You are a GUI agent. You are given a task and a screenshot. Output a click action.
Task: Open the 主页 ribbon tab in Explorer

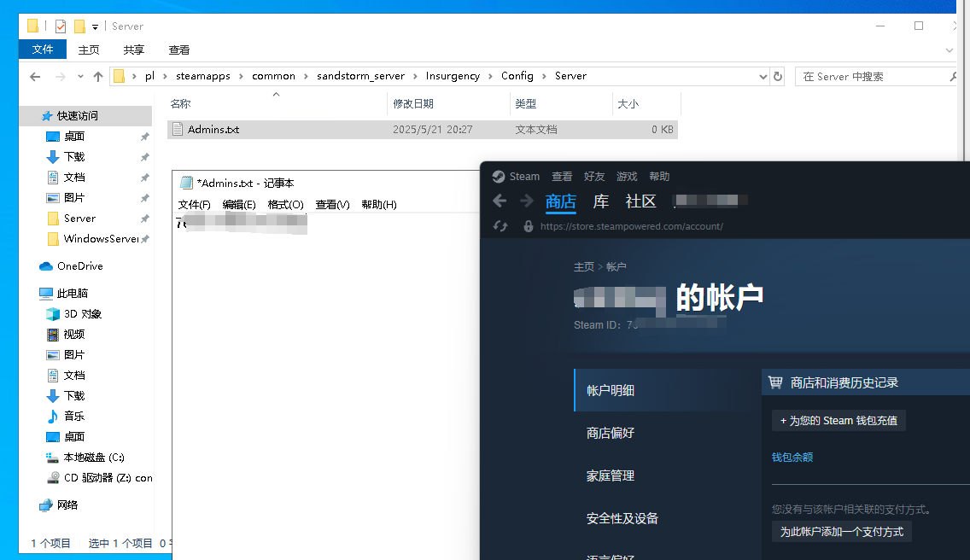pyautogui.click(x=89, y=50)
